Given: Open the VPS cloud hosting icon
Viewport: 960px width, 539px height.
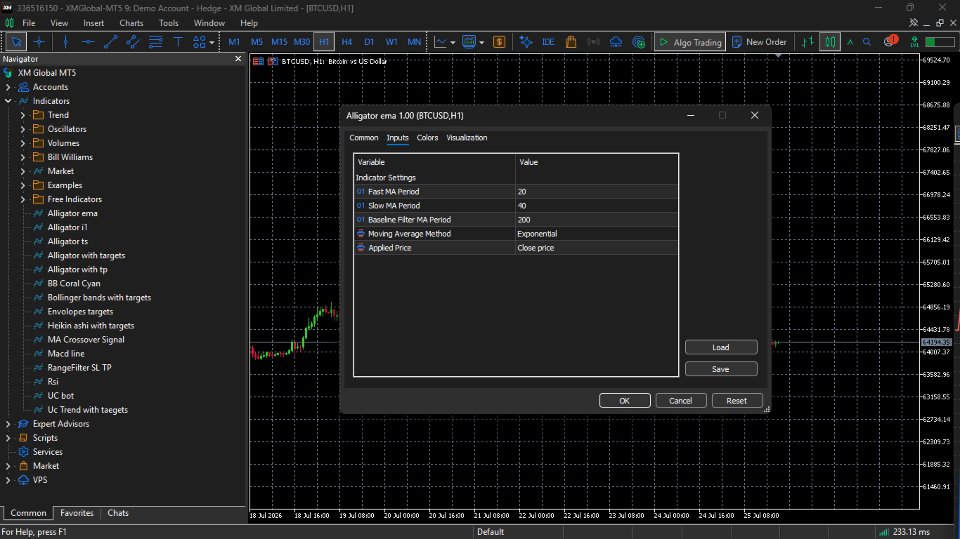Looking at the screenshot, I should [x=616, y=42].
